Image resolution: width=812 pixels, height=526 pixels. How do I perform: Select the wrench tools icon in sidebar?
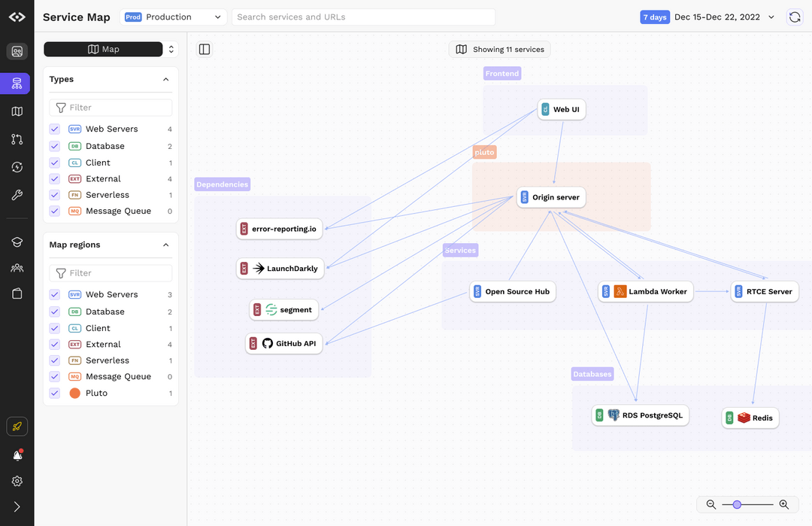17,195
